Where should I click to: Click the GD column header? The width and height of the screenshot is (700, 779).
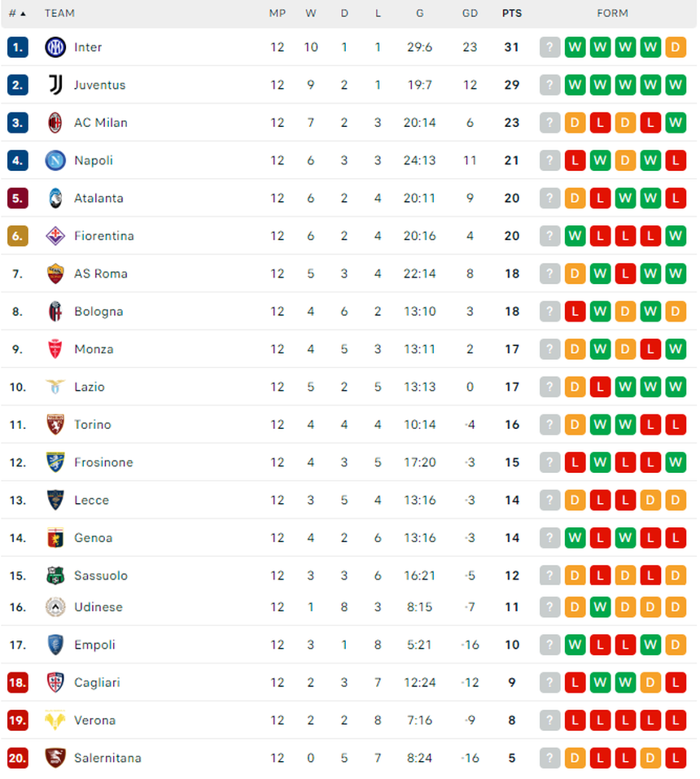click(x=470, y=13)
